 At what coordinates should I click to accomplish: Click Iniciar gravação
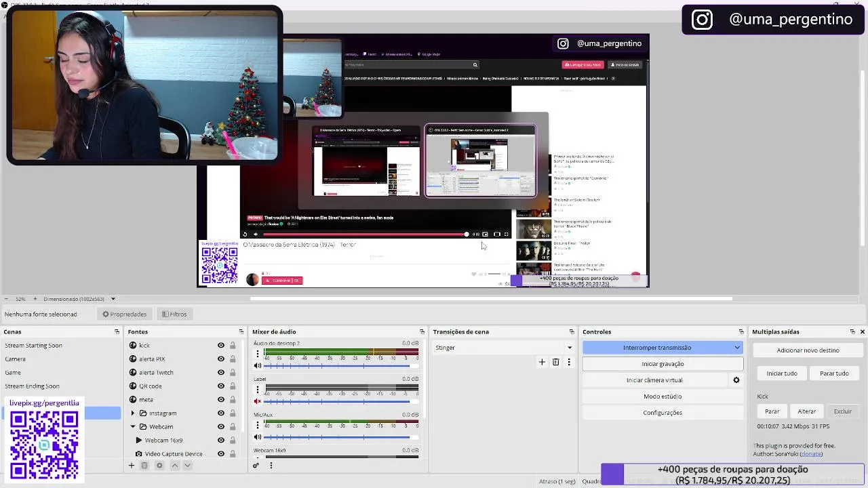pyautogui.click(x=663, y=364)
